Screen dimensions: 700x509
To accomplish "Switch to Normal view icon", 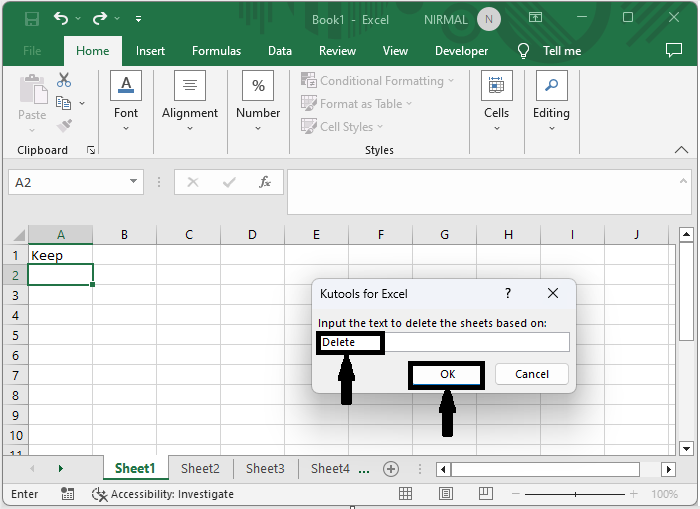I will pos(405,494).
